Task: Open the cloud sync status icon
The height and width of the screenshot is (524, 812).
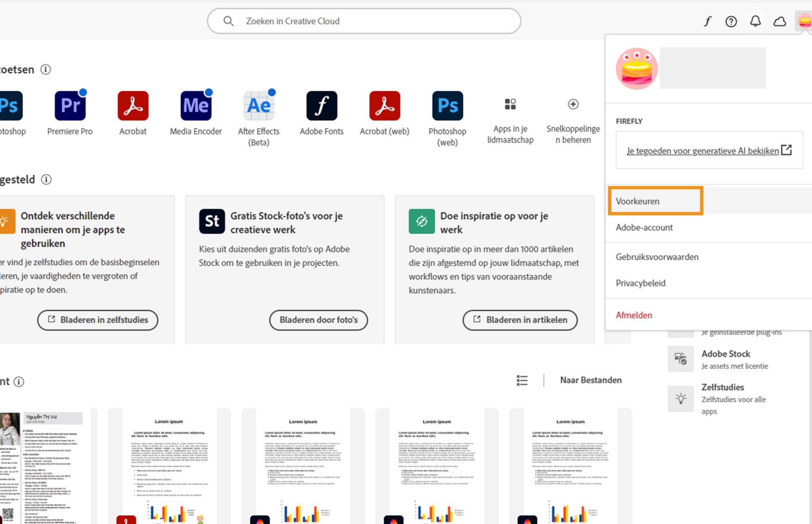Action: [779, 21]
